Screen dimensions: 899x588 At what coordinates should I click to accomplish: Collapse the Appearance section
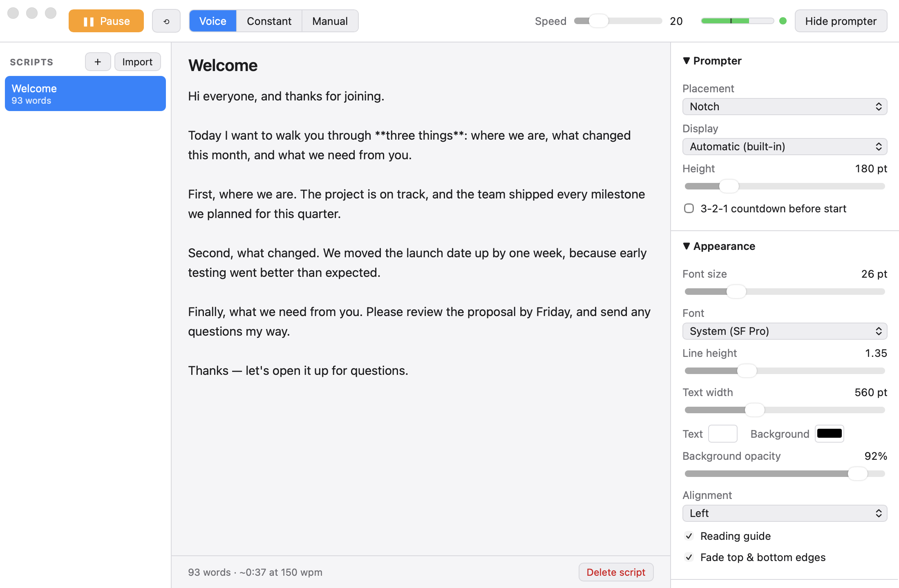point(719,246)
